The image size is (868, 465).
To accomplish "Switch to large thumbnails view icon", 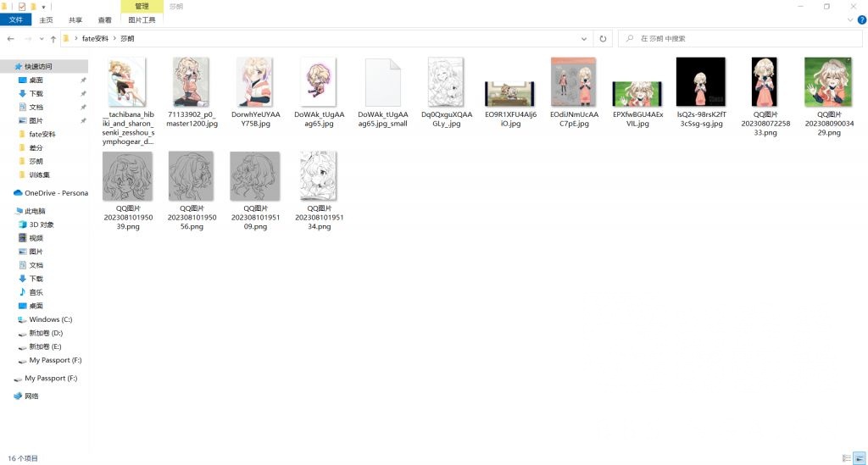I will coord(860,458).
